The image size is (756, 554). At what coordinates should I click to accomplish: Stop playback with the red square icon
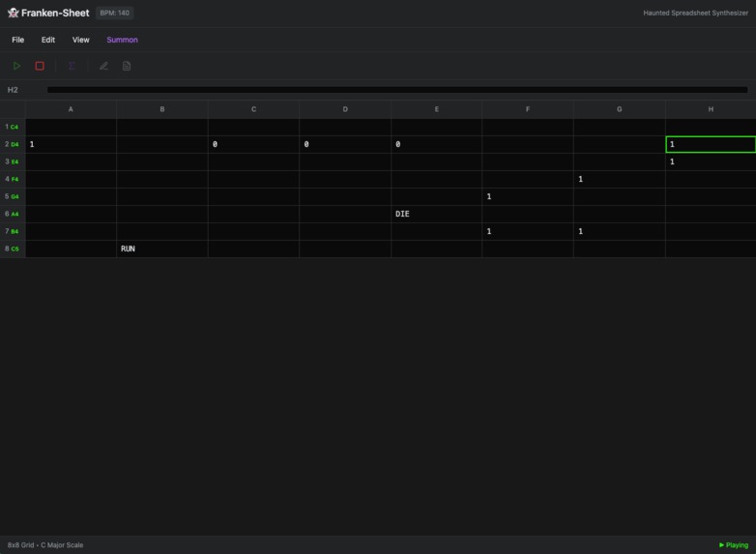pos(40,66)
